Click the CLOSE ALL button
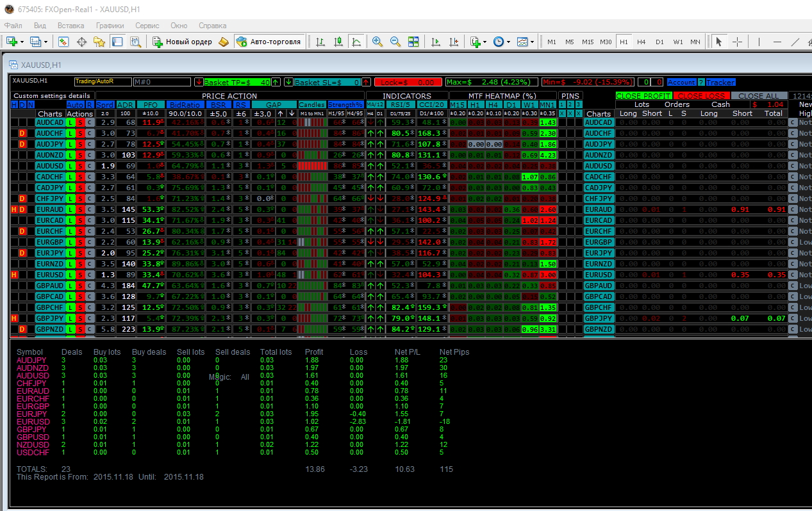The image size is (812, 511). [x=758, y=96]
